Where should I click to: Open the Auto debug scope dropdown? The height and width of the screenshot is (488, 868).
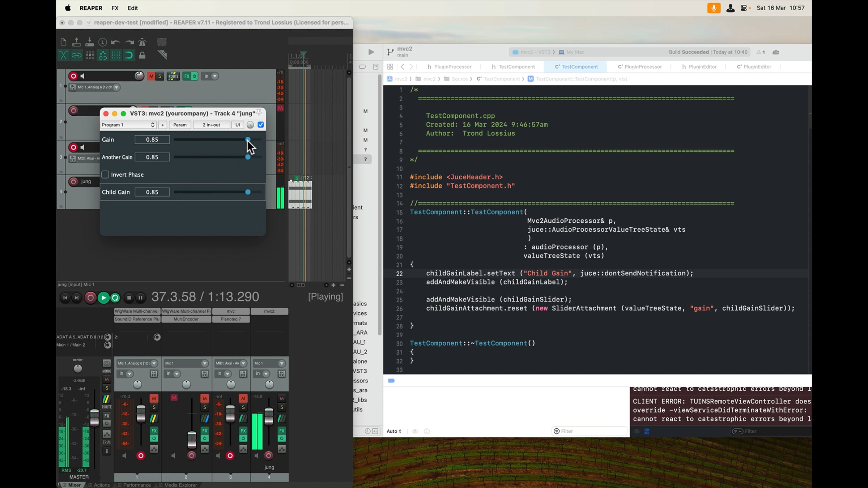(x=394, y=431)
